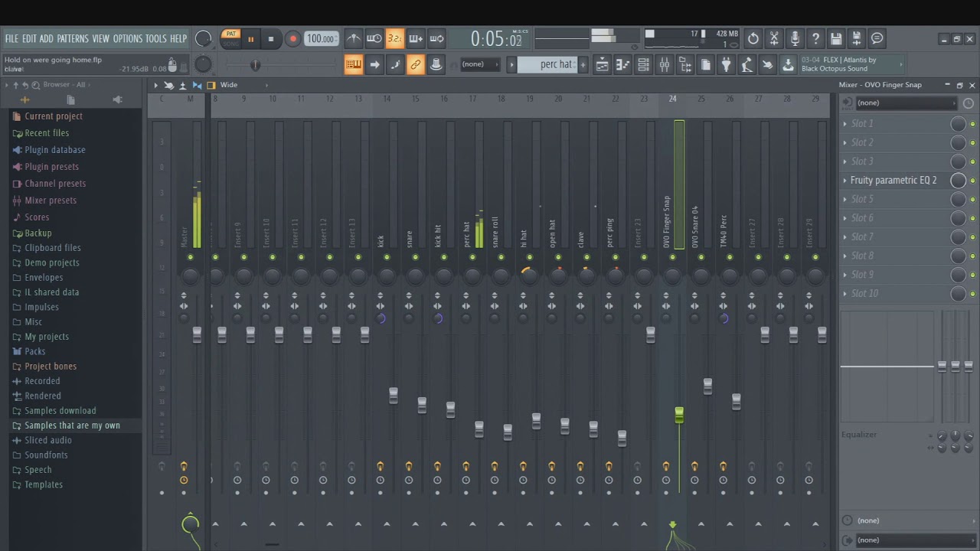Enable wait for input before recording

click(374, 38)
